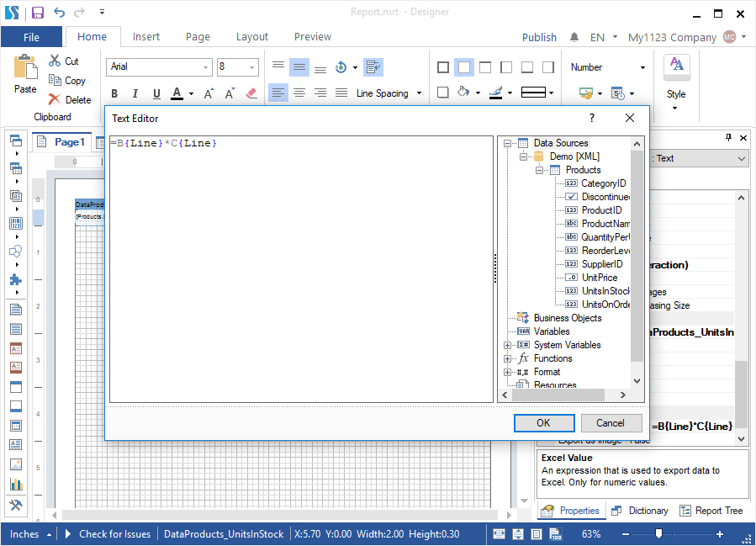Collapse the Products tree node
The height and width of the screenshot is (546, 756).
point(540,170)
